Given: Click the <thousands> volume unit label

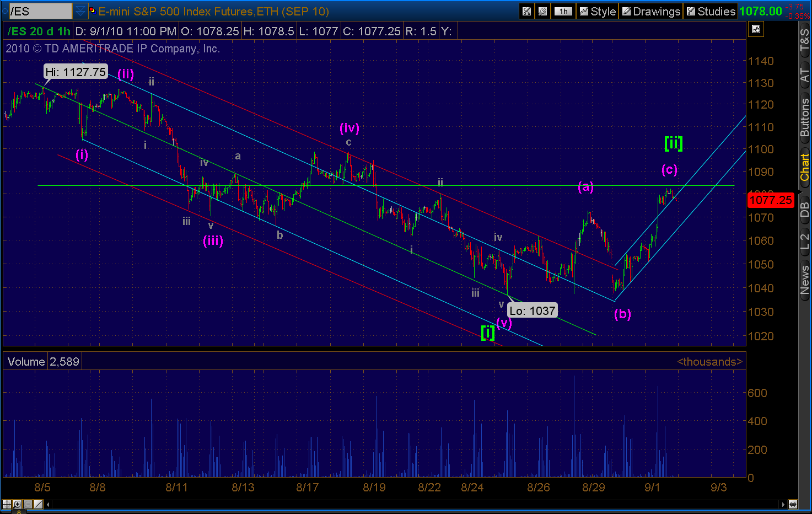Looking at the screenshot, I should tap(710, 362).
